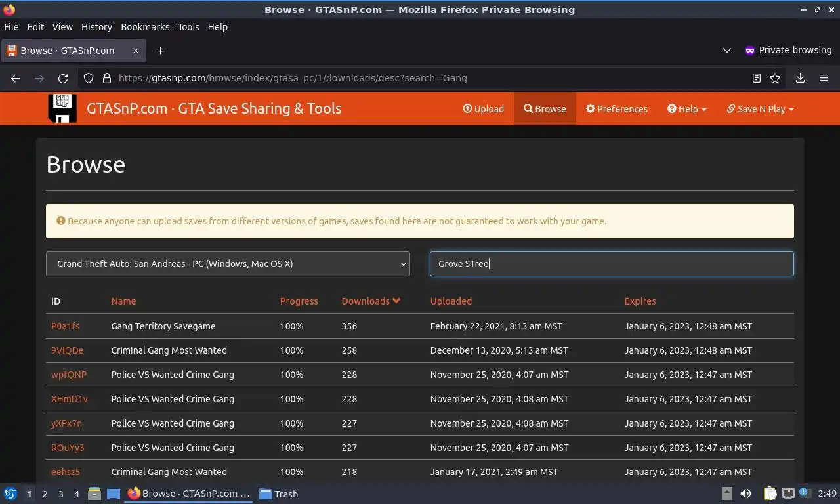Click the 2:49 taskbar clock
This screenshot has width=840, height=504.
827,493
